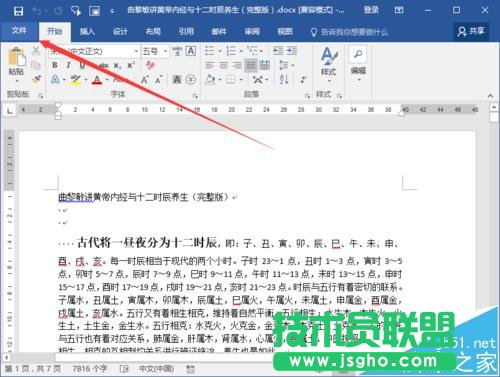Click the Phonetic Guide (文) icon

tap(177, 51)
